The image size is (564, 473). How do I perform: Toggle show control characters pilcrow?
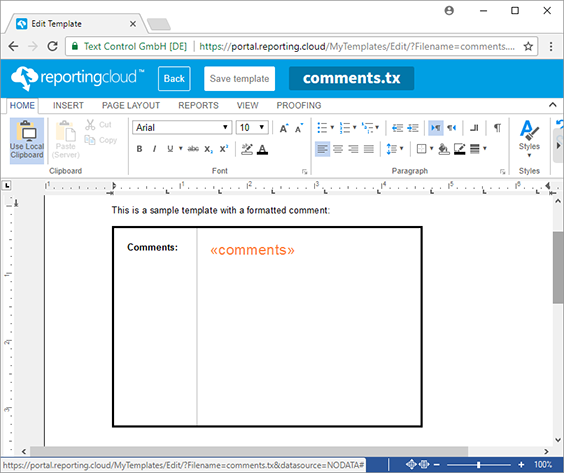(497, 128)
